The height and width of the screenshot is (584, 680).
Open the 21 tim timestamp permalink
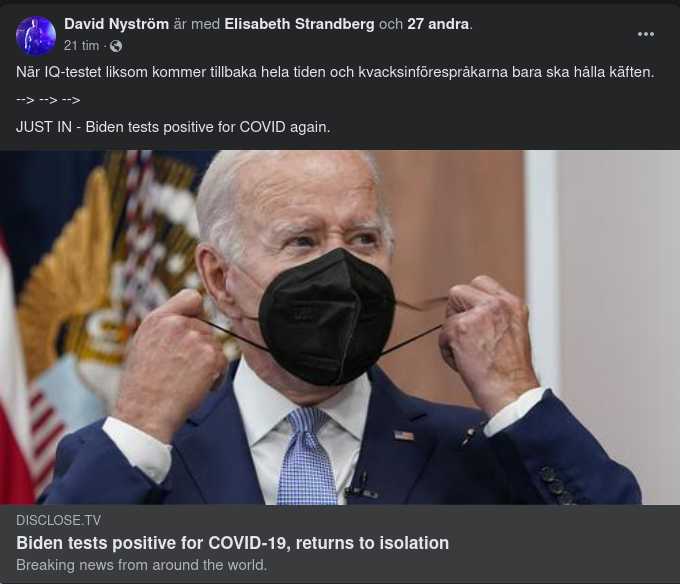click(x=82, y=46)
